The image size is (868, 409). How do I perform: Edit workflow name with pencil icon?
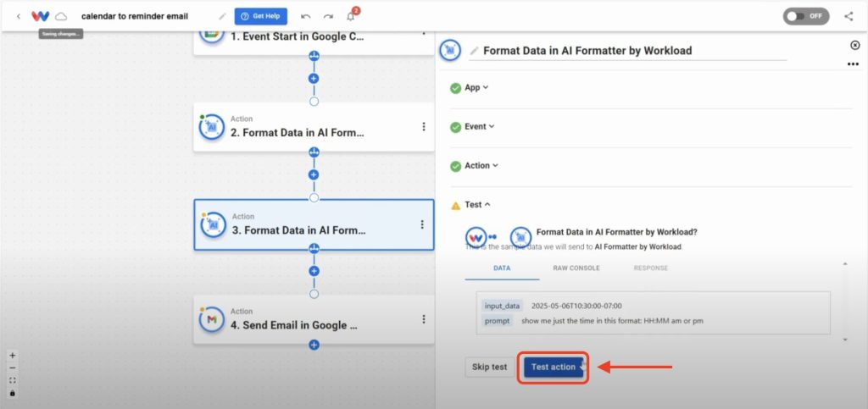[222, 16]
